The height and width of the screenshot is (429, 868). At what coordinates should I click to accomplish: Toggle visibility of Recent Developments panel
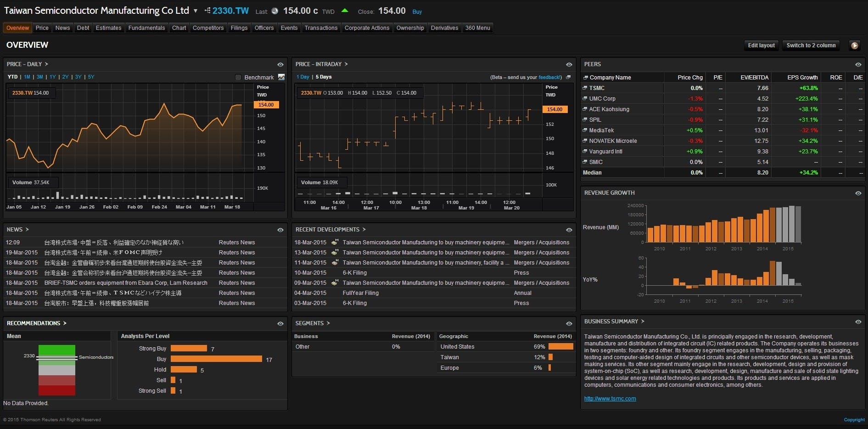(569, 230)
